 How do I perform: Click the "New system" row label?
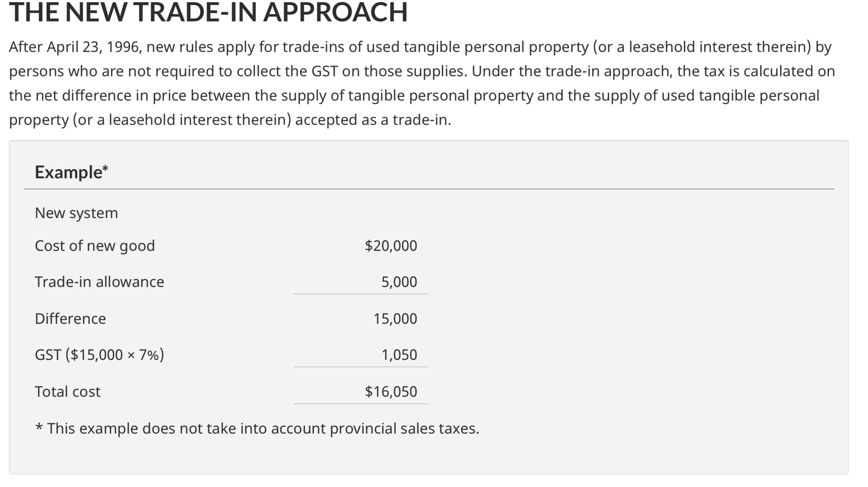[76, 213]
